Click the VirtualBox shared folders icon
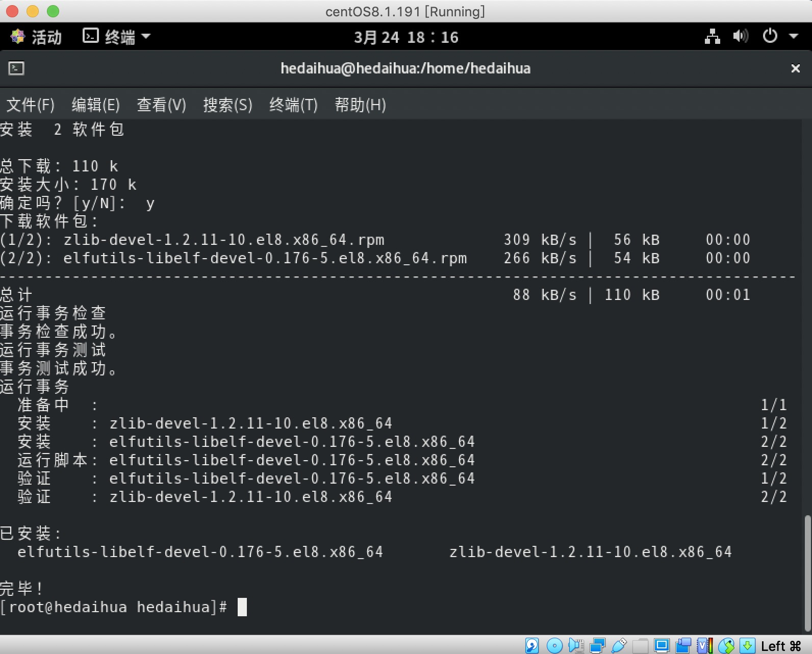812x654 pixels. click(640, 645)
